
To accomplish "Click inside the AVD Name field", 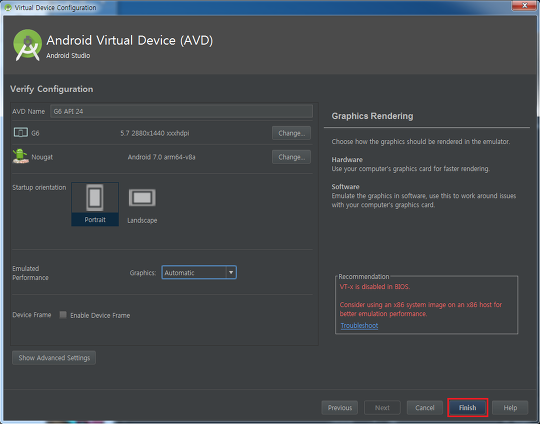I will pos(181,111).
